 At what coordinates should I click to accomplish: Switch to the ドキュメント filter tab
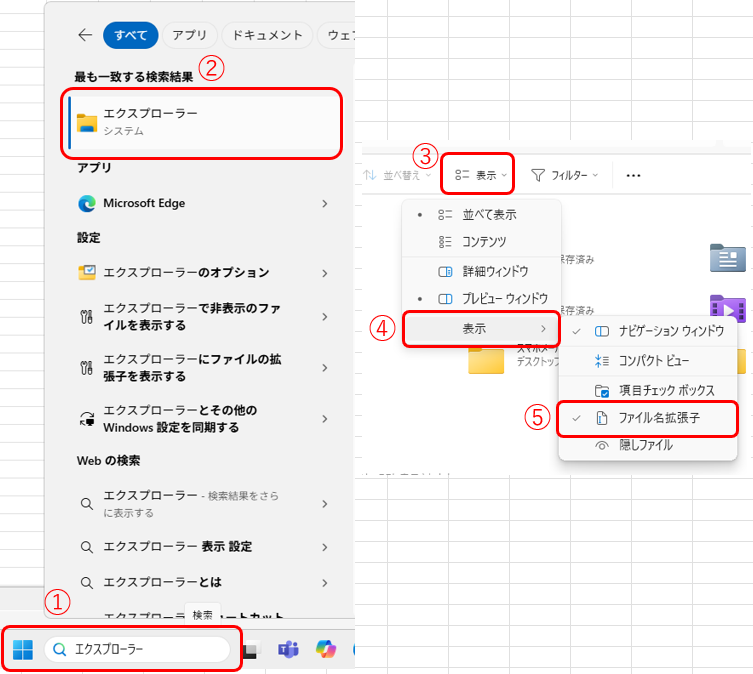[x=267, y=35]
